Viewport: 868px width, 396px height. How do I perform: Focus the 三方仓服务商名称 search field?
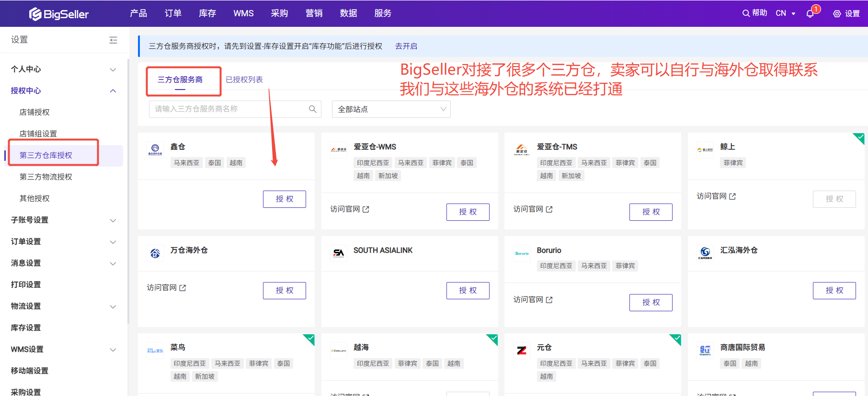pyautogui.click(x=235, y=109)
